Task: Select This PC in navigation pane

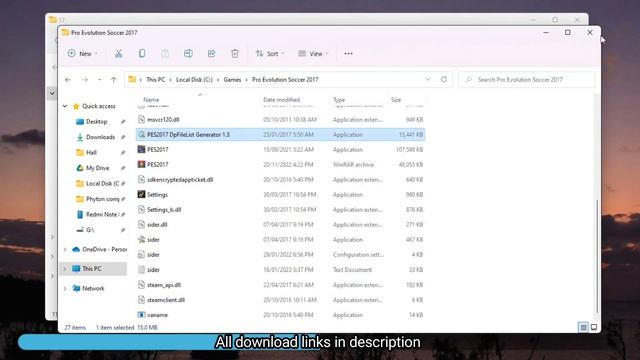Action: tap(92, 269)
